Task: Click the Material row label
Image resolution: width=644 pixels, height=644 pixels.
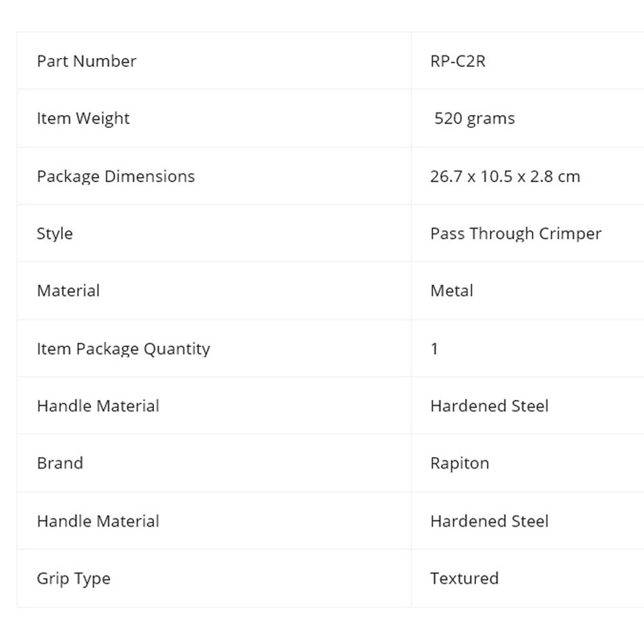Action: click(68, 291)
